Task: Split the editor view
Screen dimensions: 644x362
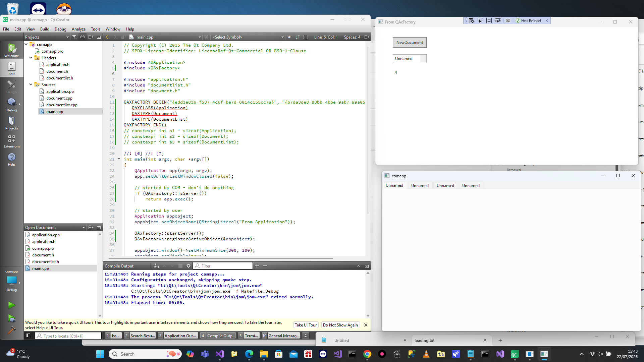Action: (x=367, y=37)
